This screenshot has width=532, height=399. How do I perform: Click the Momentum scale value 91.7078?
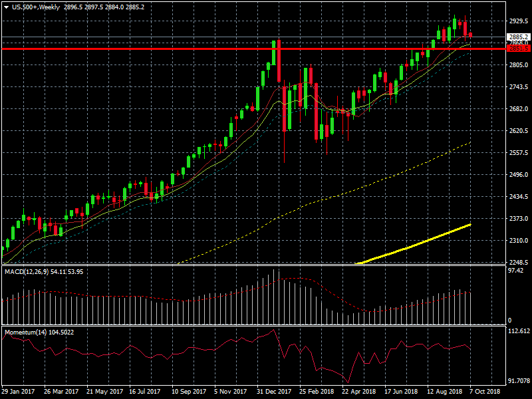point(518,381)
